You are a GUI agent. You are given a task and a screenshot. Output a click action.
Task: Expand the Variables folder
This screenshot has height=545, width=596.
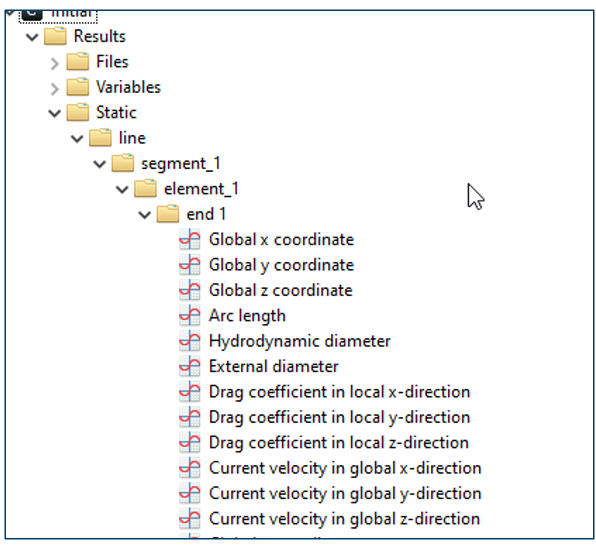(x=55, y=89)
